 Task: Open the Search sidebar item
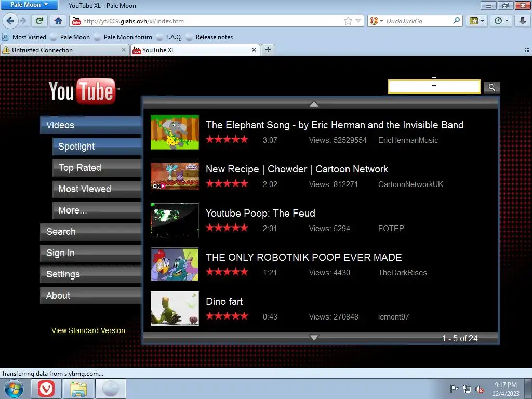pyautogui.click(x=90, y=232)
